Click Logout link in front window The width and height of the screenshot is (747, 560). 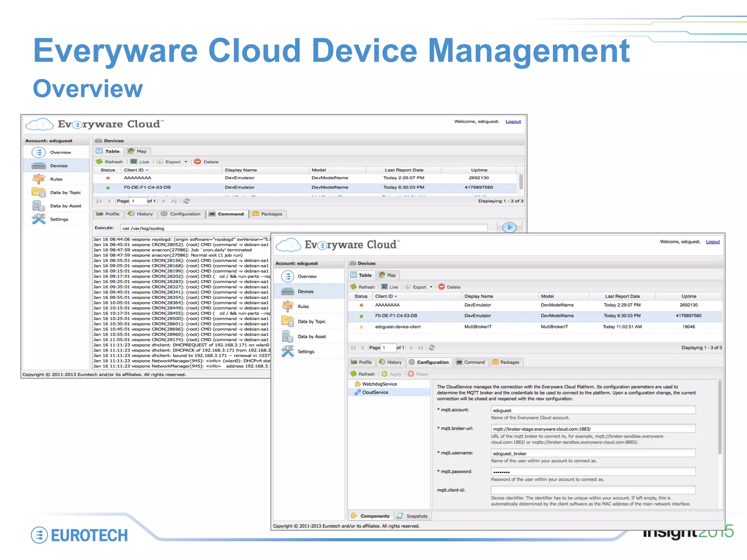coord(713,242)
